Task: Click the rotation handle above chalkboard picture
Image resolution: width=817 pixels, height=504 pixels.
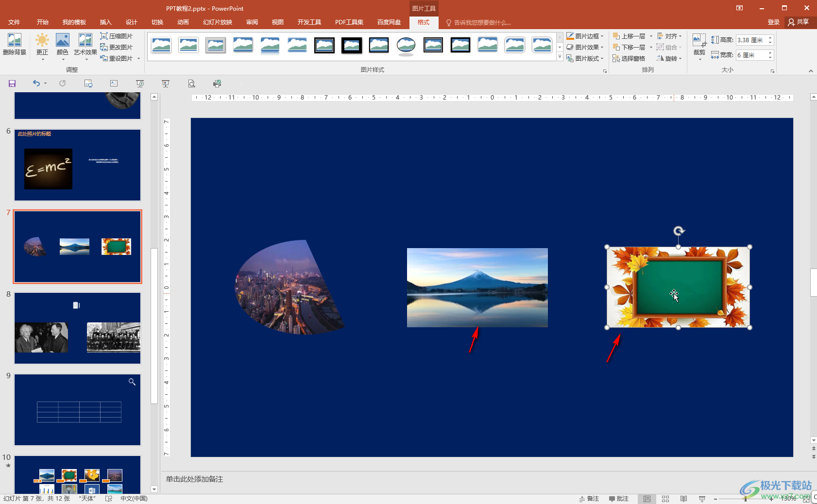Action: click(x=679, y=231)
